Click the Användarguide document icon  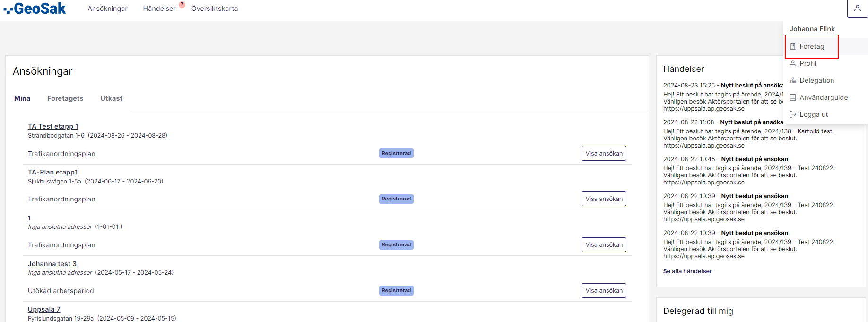click(x=793, y=97)
